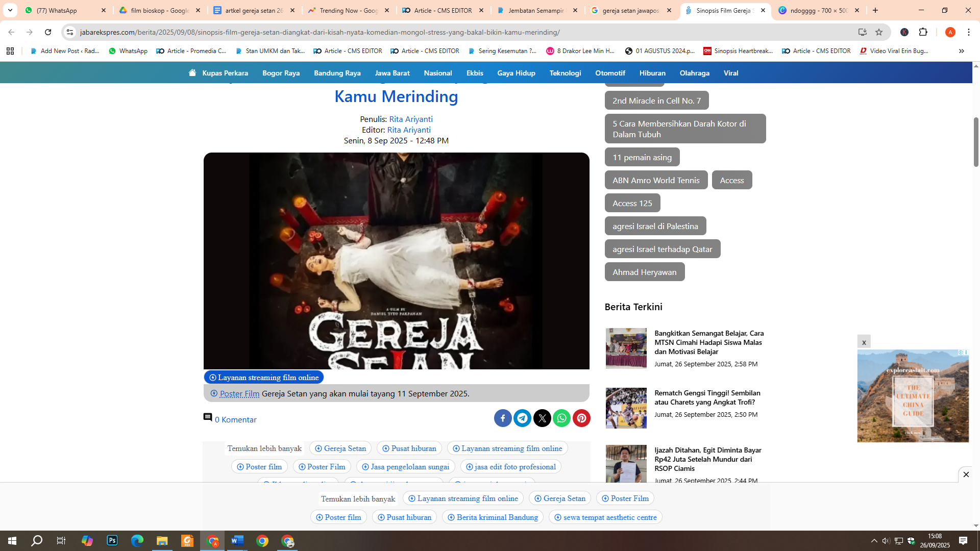Open notification center icon in taskbar
The height and width of the screenshot is (551, 980).
[963, 541]
